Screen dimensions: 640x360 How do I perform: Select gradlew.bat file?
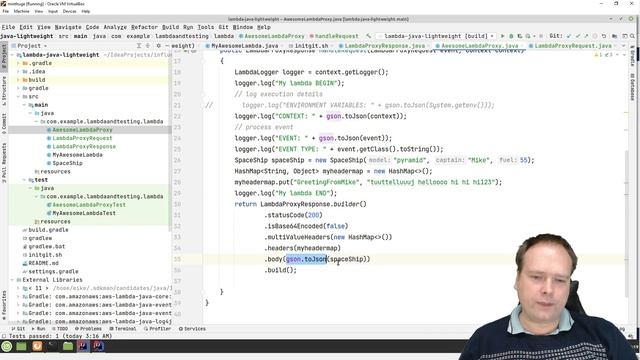tap(47, 247)
